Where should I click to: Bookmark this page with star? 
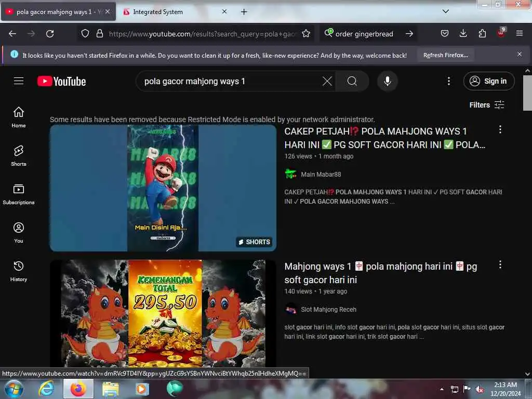(x=306, y=34)
